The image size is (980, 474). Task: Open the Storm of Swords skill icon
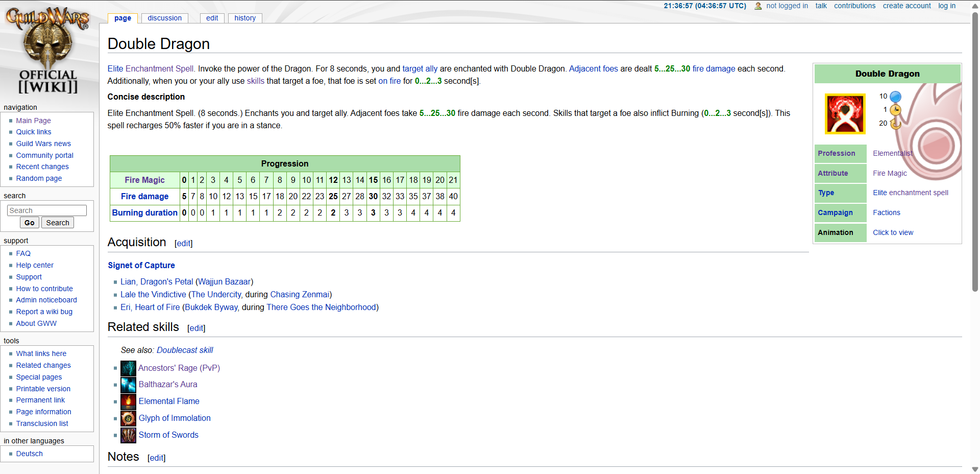pyautogui.click(x=128, y=435)
